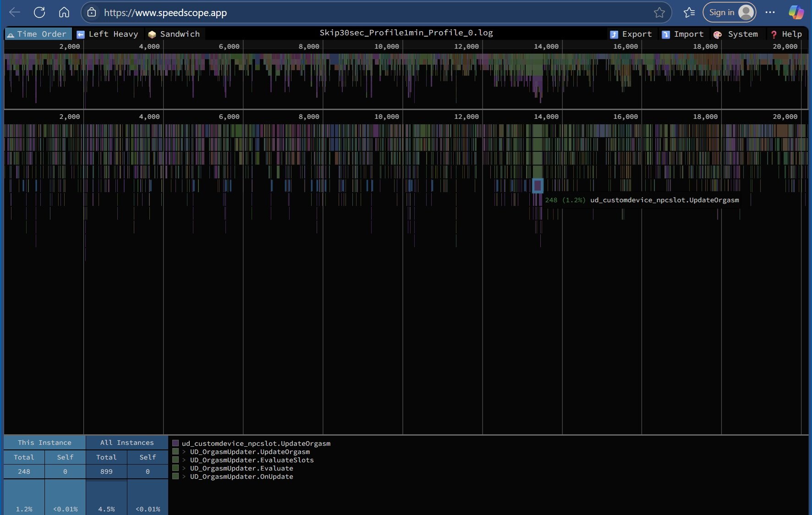This screenshot has height=515, width=812.
Task: Click the browser Home icon
Action: [64, 12]
